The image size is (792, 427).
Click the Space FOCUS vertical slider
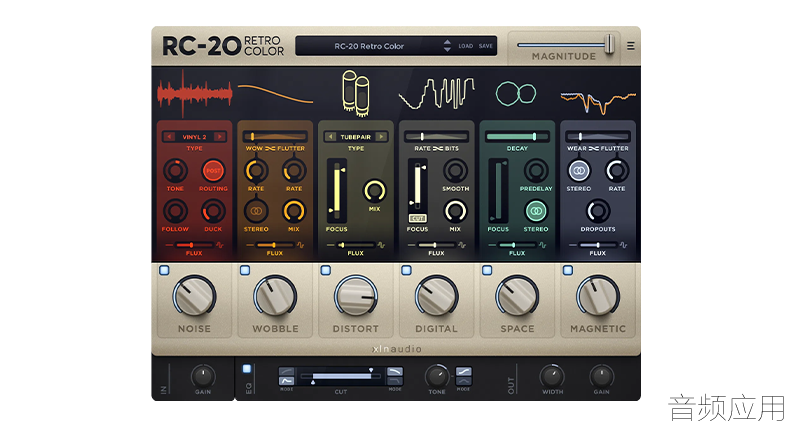[x=498, y=191]
